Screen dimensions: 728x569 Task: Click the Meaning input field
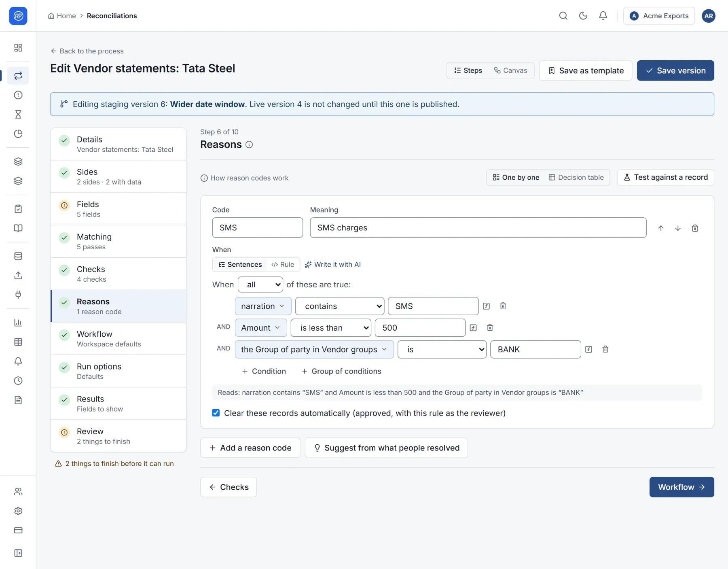pos(478,227)
